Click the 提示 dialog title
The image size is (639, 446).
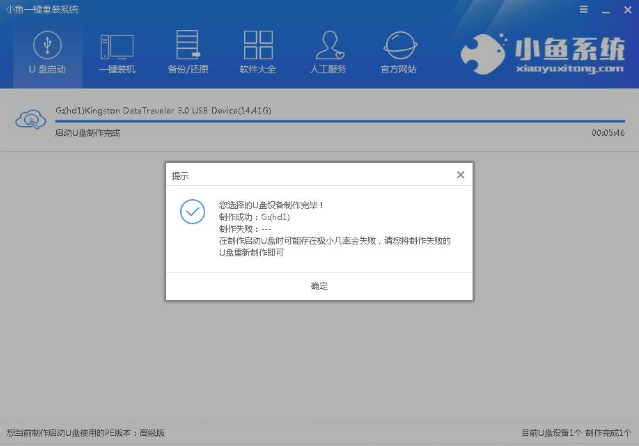click(180, 175)
